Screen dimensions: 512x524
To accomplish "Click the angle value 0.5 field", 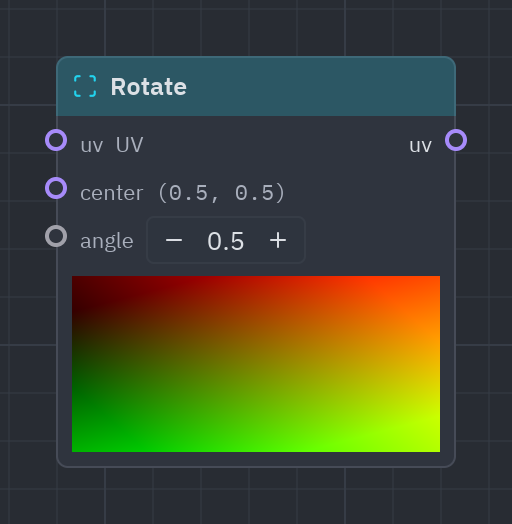I will tap(226, 241).
